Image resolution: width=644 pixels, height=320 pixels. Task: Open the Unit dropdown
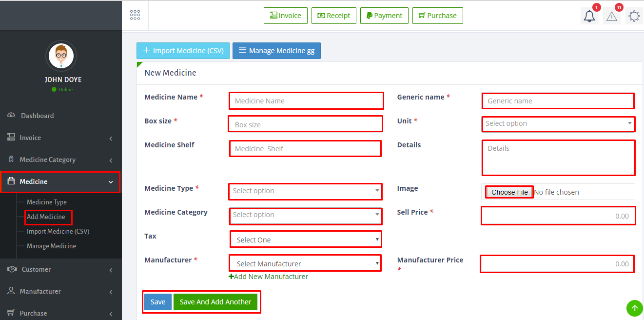558,124
